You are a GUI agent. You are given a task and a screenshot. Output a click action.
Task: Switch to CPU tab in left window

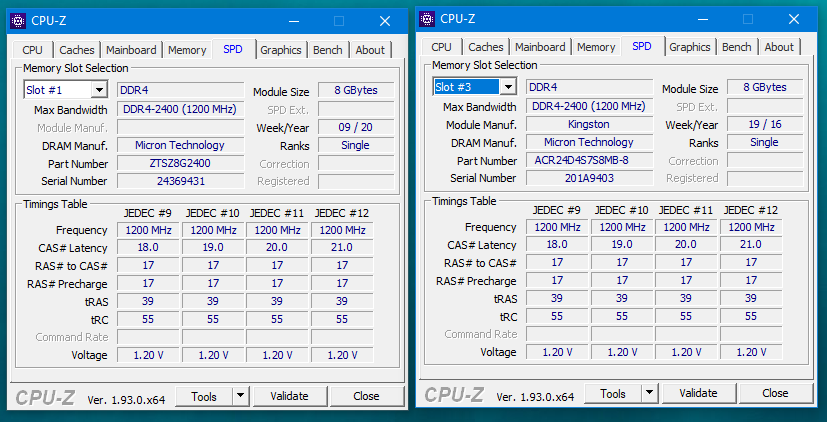coord(32,50)
